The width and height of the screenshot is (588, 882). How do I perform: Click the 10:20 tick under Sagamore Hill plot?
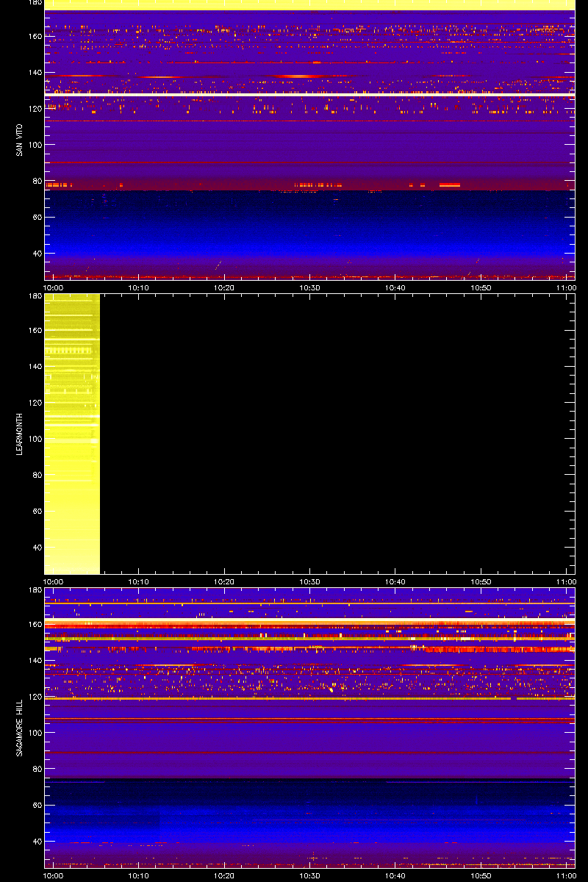coord(224,875)
